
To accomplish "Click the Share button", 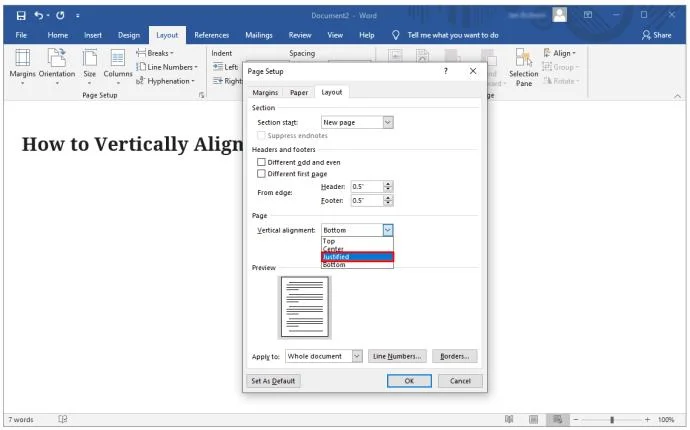I will (x=657, y=35).
